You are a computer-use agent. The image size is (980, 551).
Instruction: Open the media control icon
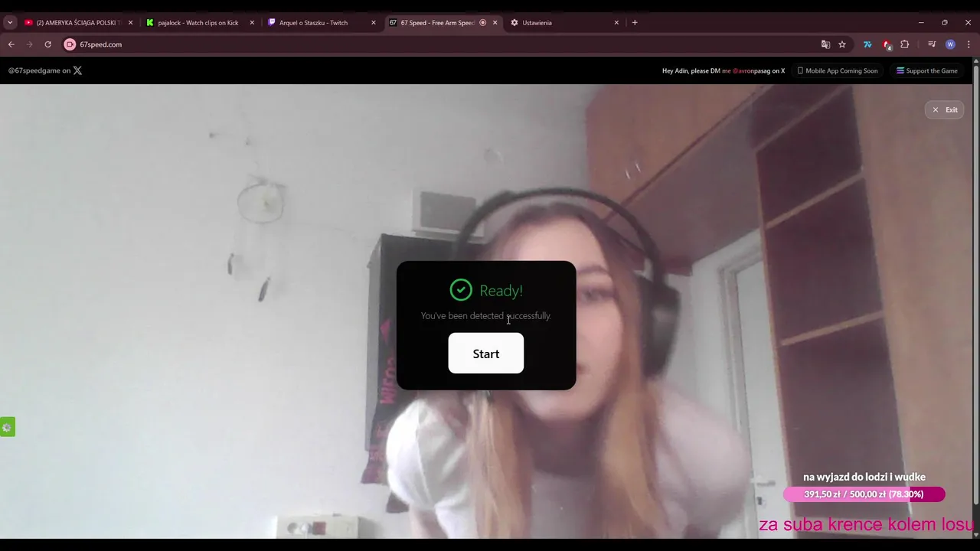tap(932, 44)
